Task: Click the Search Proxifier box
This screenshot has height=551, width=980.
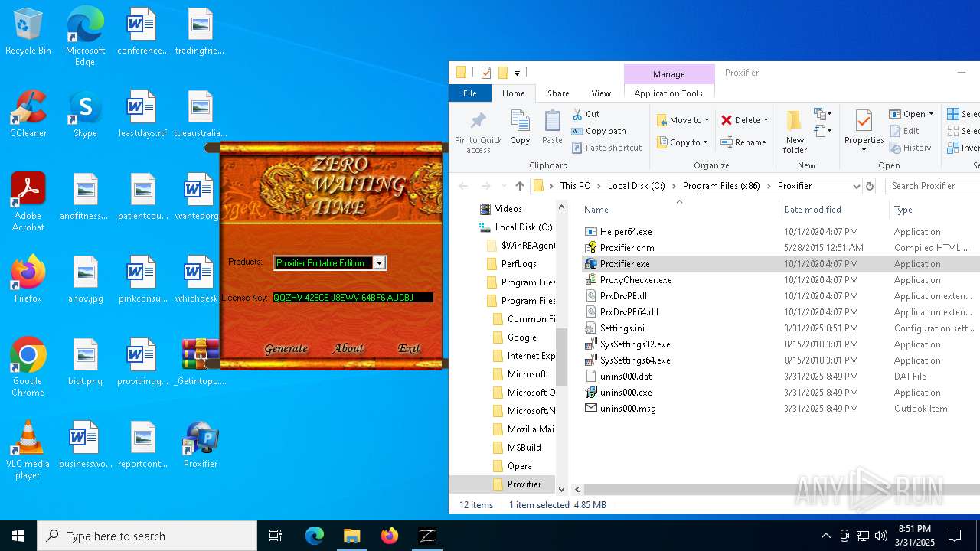Action: (x=933, y=186)
